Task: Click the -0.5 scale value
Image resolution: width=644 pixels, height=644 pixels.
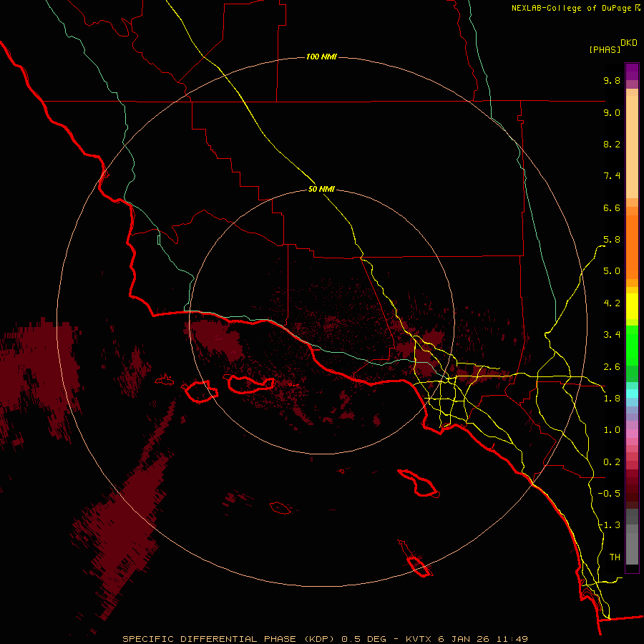Action: [609, 494]
